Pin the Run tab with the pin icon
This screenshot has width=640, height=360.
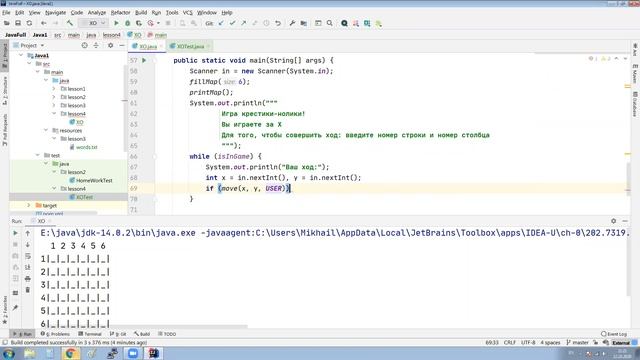coord(16,307)
